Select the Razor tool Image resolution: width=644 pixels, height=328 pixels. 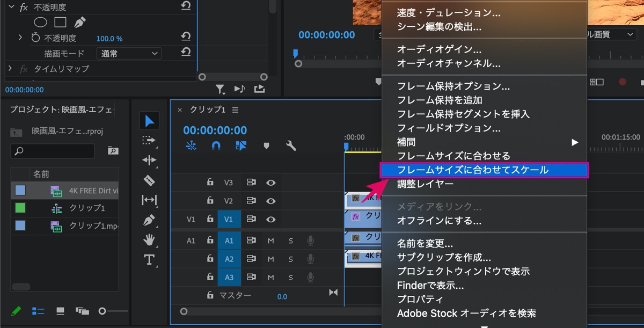click(149, 180)
